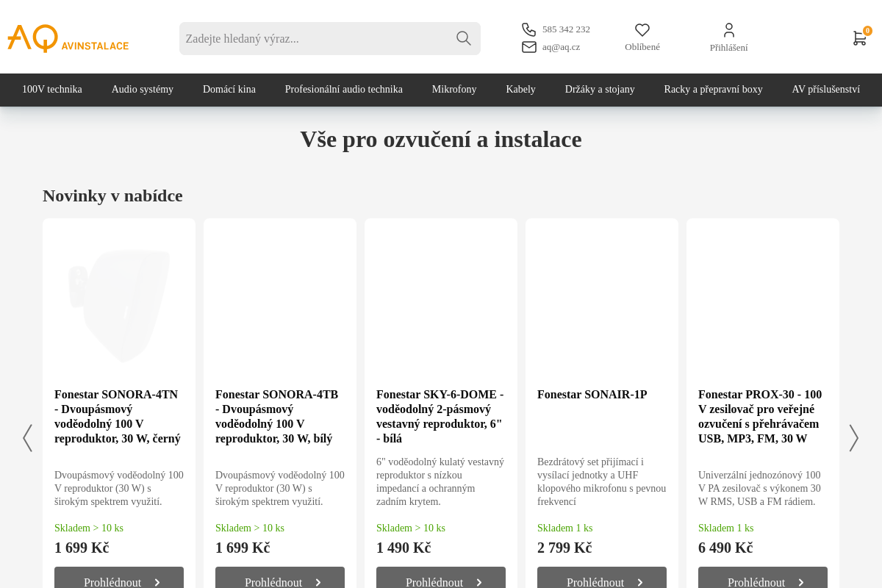Open the Kabely menu
This screenshot has height=588, width=882.
pyautogui.click(x=521, y=90)
